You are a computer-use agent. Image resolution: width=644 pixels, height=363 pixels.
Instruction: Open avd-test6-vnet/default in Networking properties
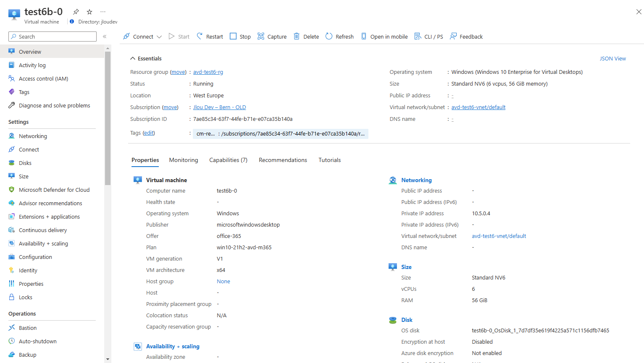coord(499,236)
